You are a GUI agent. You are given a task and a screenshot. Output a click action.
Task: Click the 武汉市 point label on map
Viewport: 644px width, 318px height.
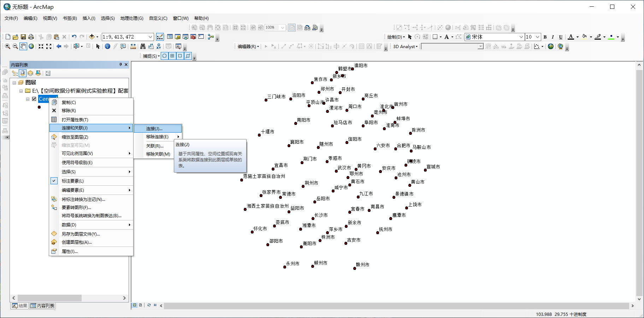tap(344, 168)
